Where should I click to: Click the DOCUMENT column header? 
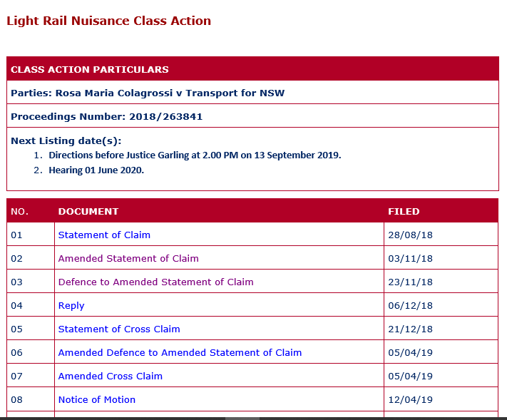[88, 211]
